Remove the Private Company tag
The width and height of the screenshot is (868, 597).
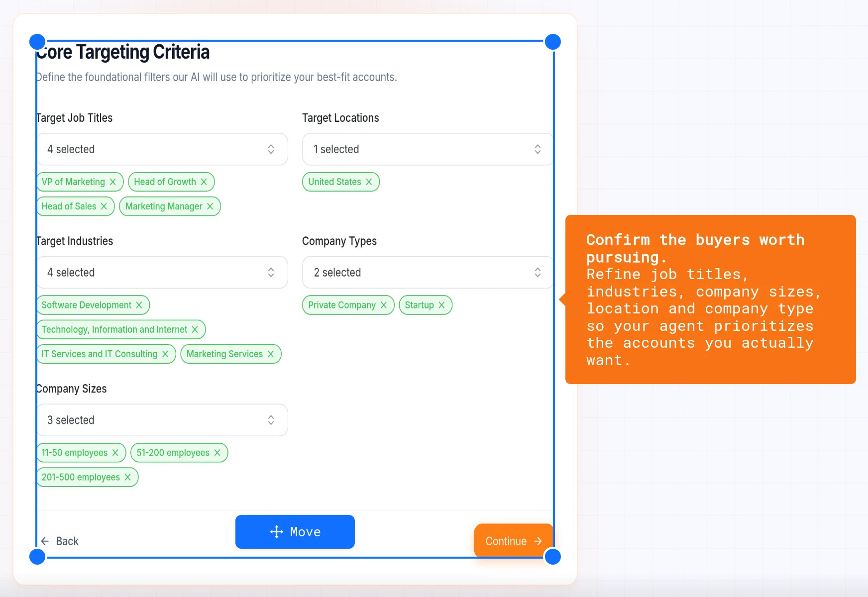click(384, 305)
